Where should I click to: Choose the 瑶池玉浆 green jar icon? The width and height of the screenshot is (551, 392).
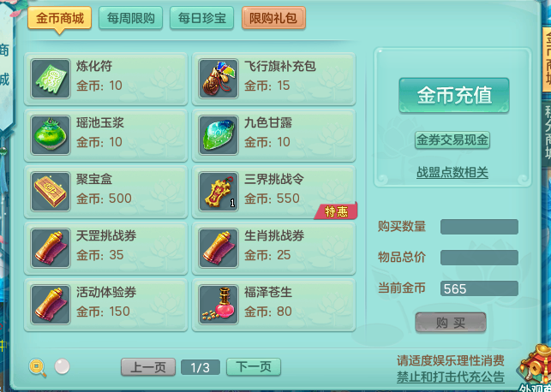pos(51,135)
